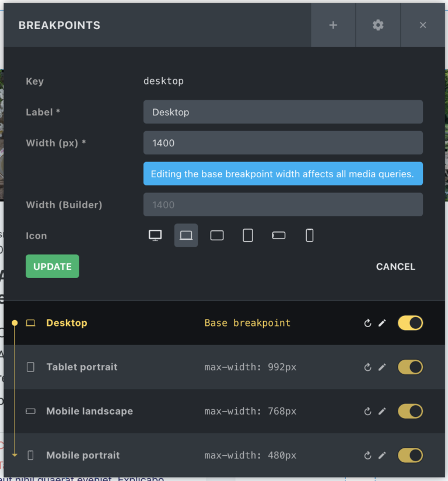Choose the laptop icon for this breakpoint
This screenshot has height=481, width=448.
click(x=185, y=235)
